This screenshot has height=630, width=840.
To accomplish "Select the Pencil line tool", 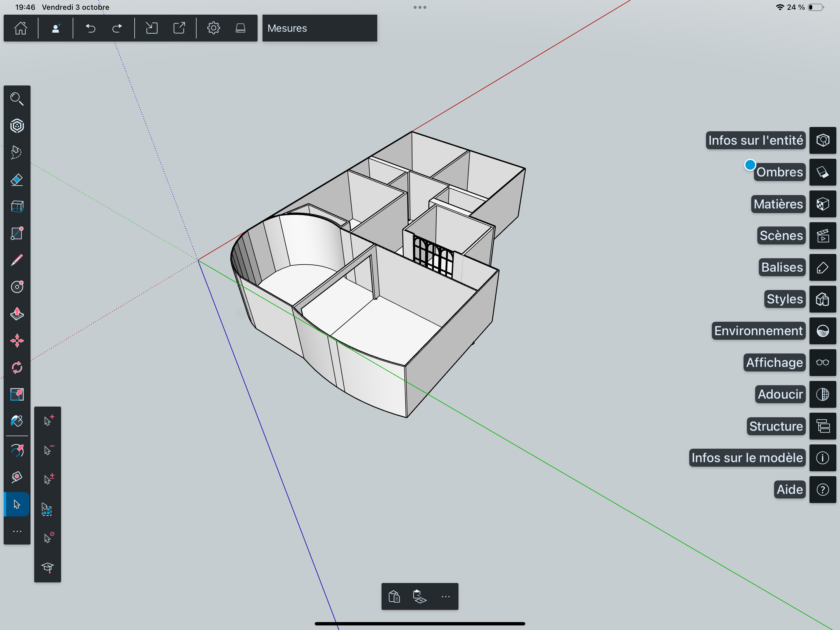I will (17, 260).
